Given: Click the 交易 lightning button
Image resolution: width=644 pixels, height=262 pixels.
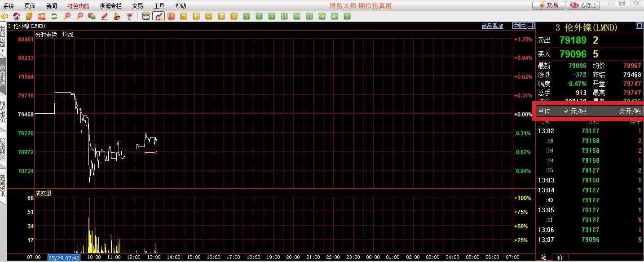Looking at the screenshot, I should coord(548,5).
